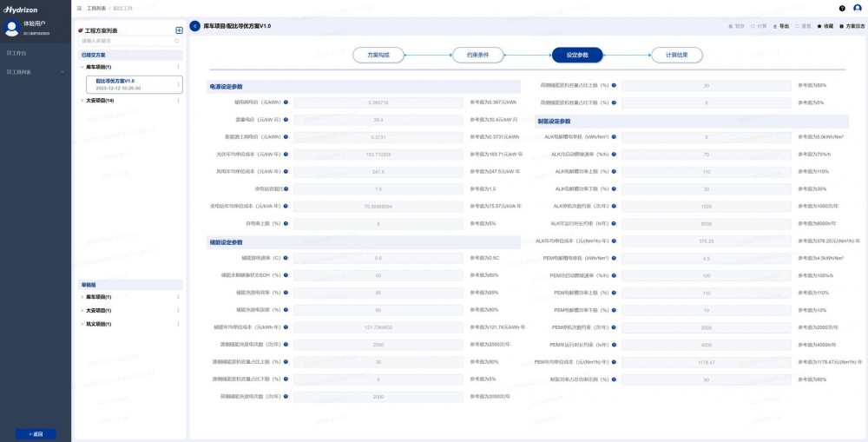Click the blue back arrow beside scheme title
The width and height of the screenshot is (868, 442).
tap(194, 26)
